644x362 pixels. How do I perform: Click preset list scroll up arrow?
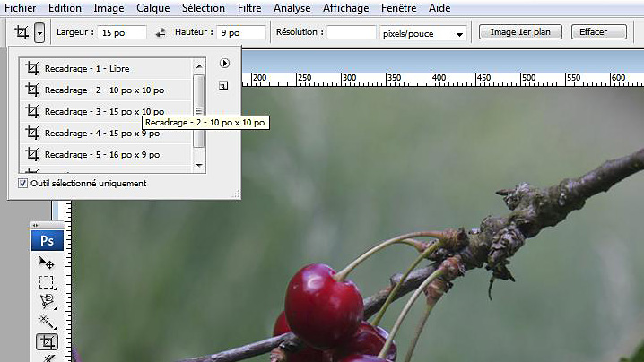point(199,66)
